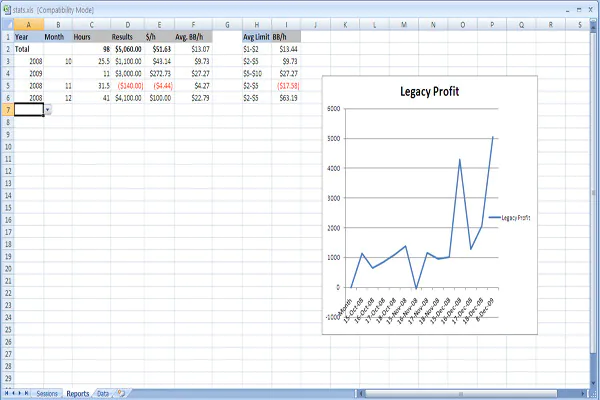Select the Total cell in row 2
Viewport: 600px width, 400px height.
[29, 49]
